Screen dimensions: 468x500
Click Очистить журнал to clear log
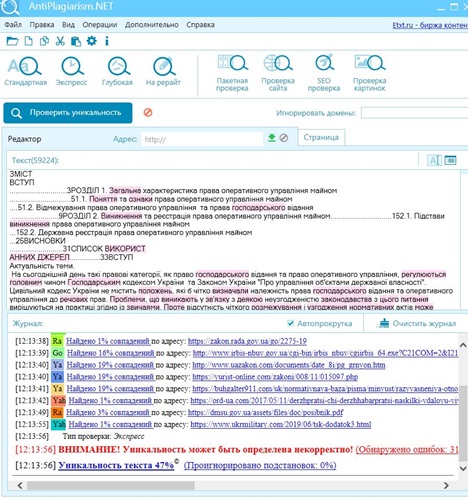[416, 324]
